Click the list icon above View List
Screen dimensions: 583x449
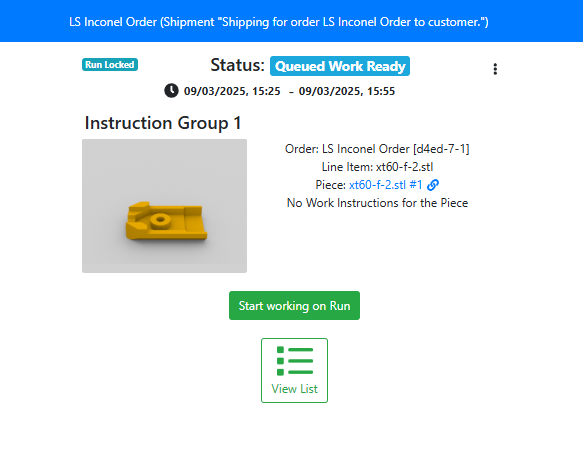tap(294, 361)
